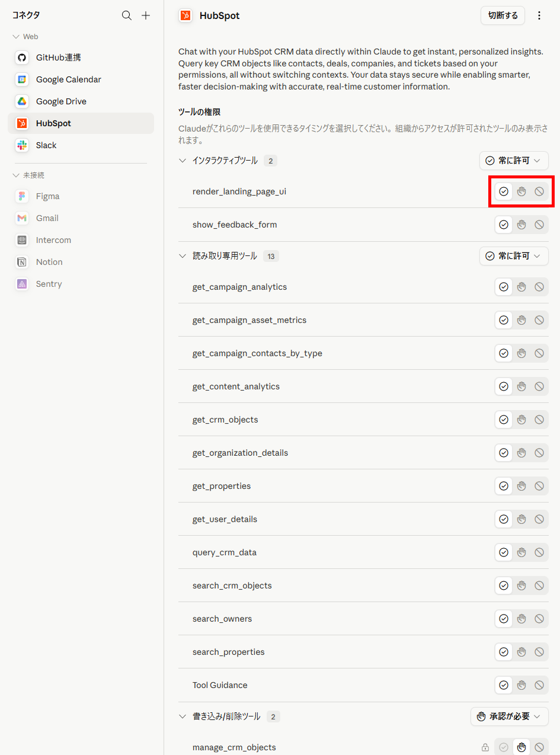
Task: Collapse the インタラクティブツール group
Action: click(183, 161)
